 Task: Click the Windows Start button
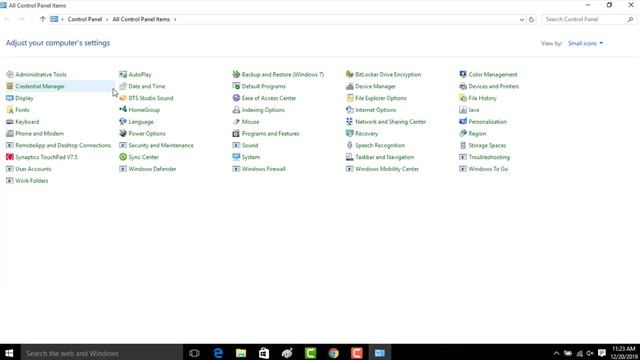9,353
